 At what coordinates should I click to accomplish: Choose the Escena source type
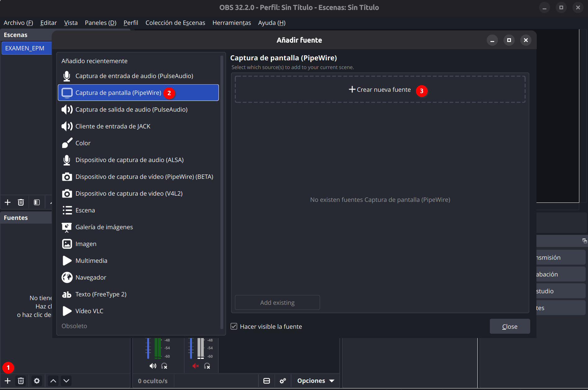pos(138,210)
